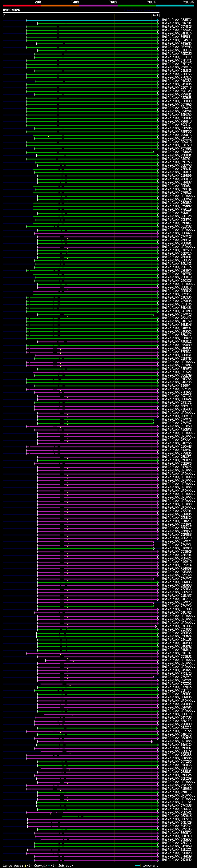Select hit label UniRef100_C1EFE4
Viewport: 197px width, 868px height.
tap(177, 50)
